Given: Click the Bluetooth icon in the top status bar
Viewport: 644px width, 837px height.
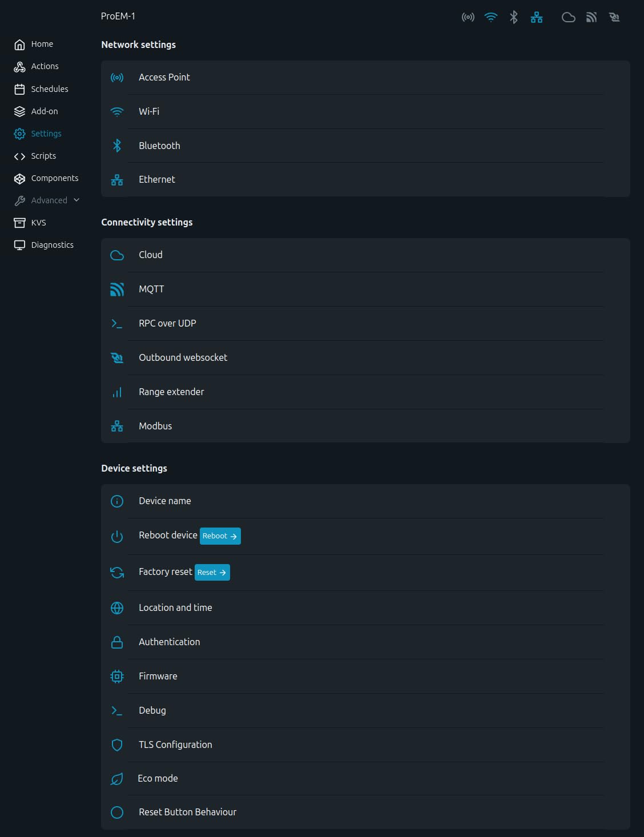Looking at the screenshot, I should pyautogui.click(x=513, y=17).
